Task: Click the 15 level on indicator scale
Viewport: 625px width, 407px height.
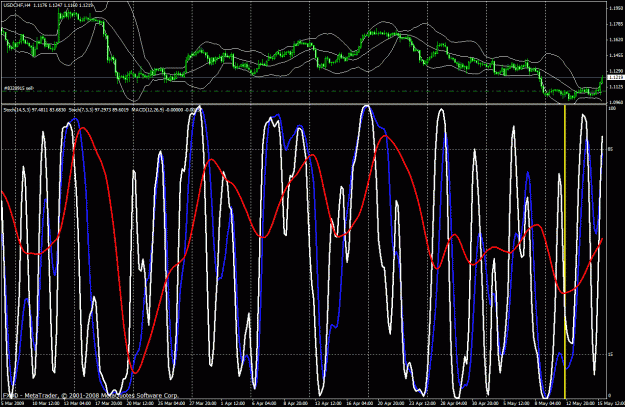Action: (x=611, y=354)
